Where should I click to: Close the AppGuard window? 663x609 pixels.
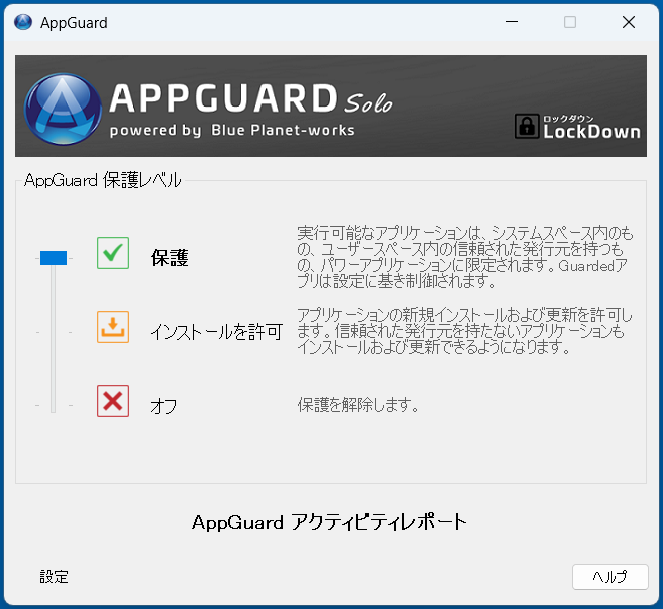628,22
